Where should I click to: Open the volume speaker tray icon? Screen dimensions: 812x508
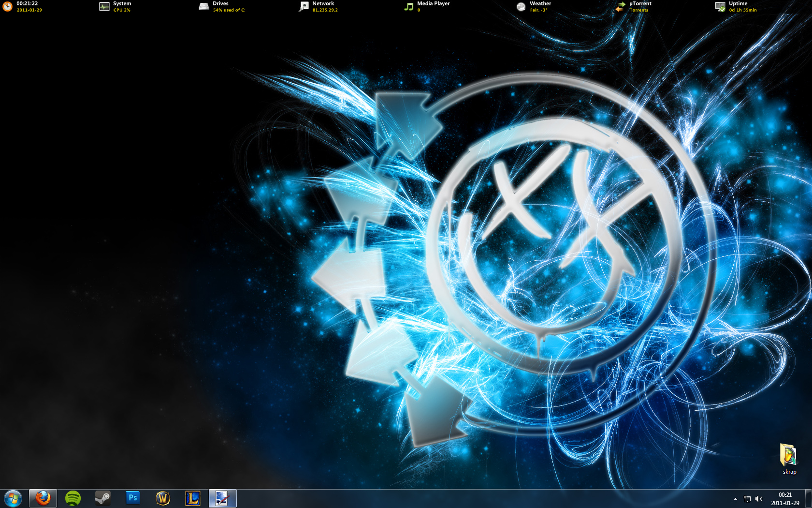click(x=759, y=499)
